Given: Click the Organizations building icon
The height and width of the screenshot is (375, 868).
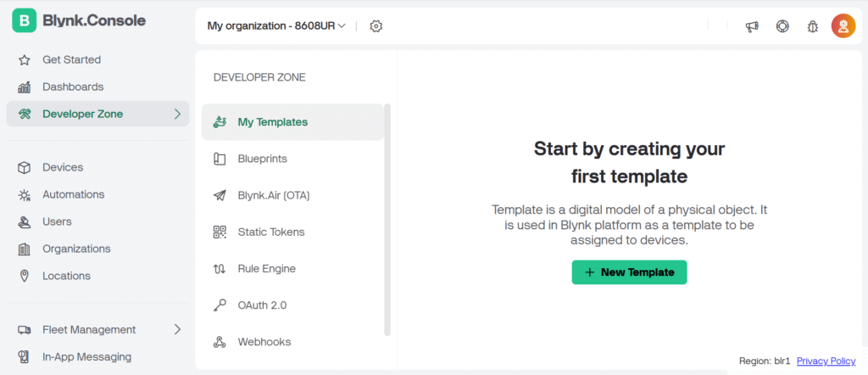Looking at the screenshot, I should pyautogui.click(x=25, y=249).
